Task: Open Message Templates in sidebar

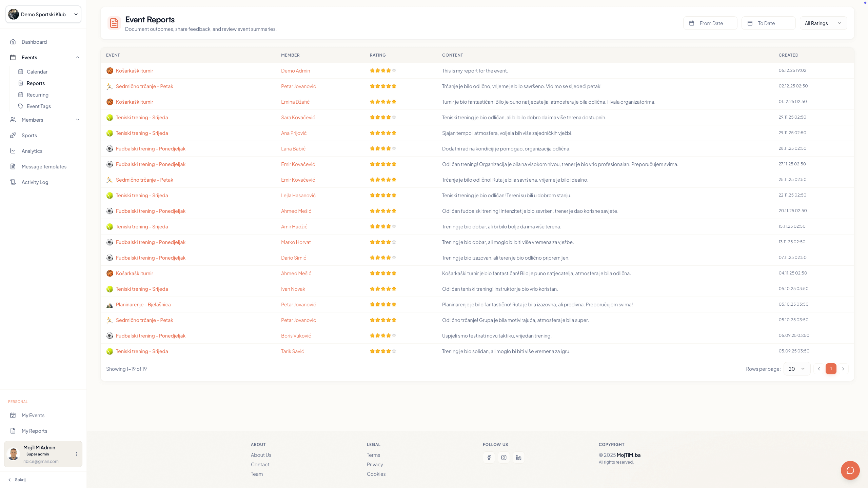Action: coord(44,167)
